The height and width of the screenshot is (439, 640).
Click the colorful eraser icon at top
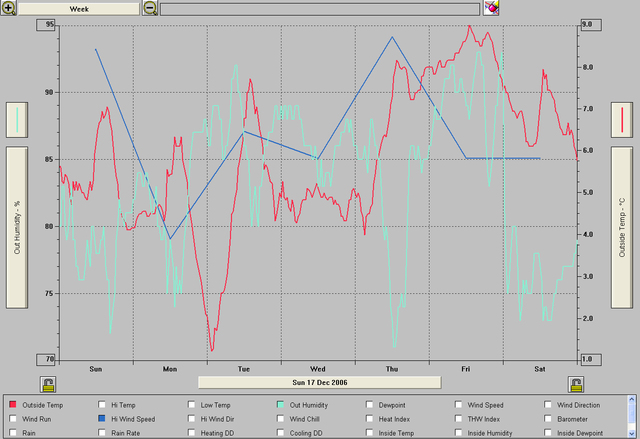(x=491, y=8)
